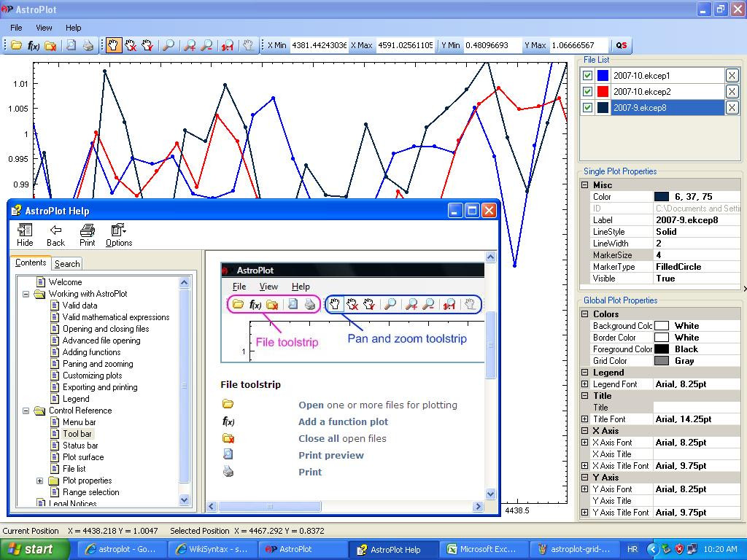Expand the Title Font property in Global Plot Properties

coord(585,419)
